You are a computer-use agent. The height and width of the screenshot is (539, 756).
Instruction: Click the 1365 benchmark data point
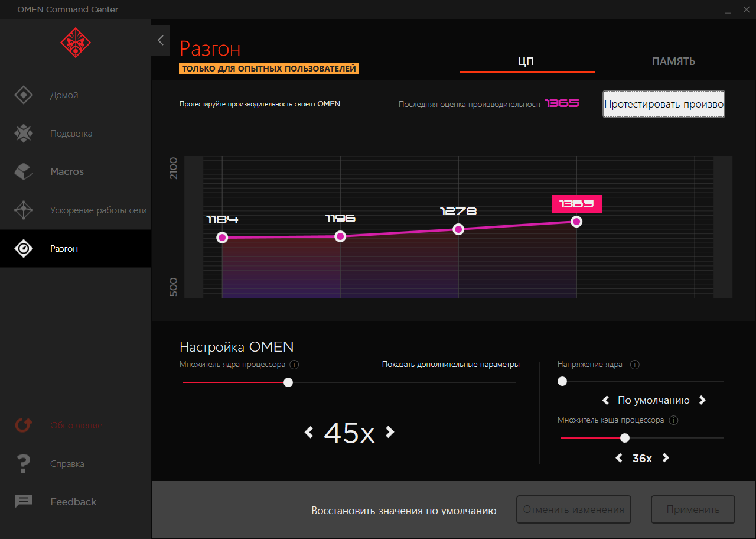coord(576,222)
